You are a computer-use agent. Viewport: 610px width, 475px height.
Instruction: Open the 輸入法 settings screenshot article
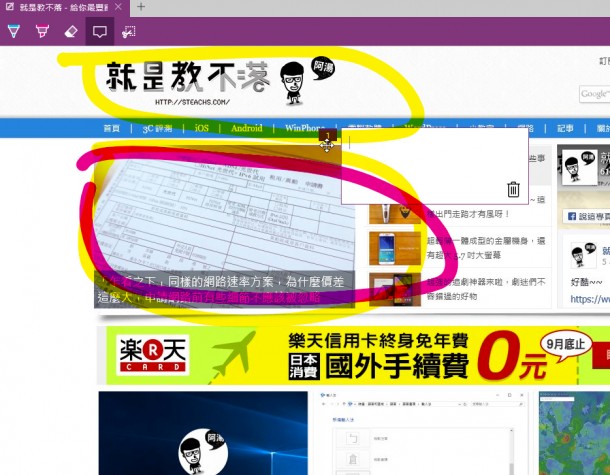(x=422, y=433)
